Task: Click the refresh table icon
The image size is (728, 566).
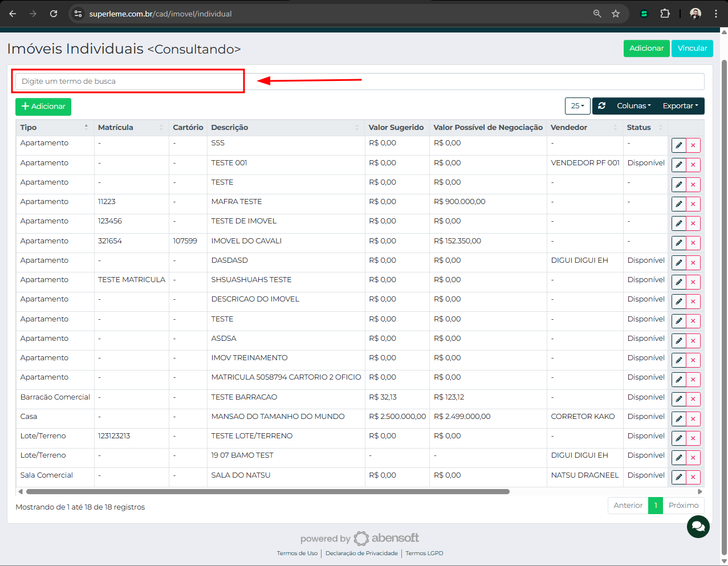Action: 601,106
